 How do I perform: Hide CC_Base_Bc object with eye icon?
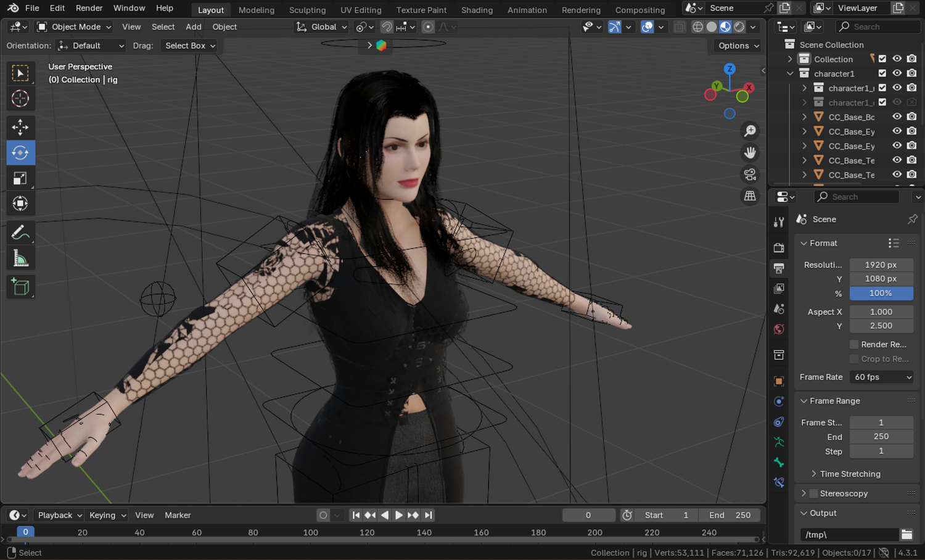897,117
